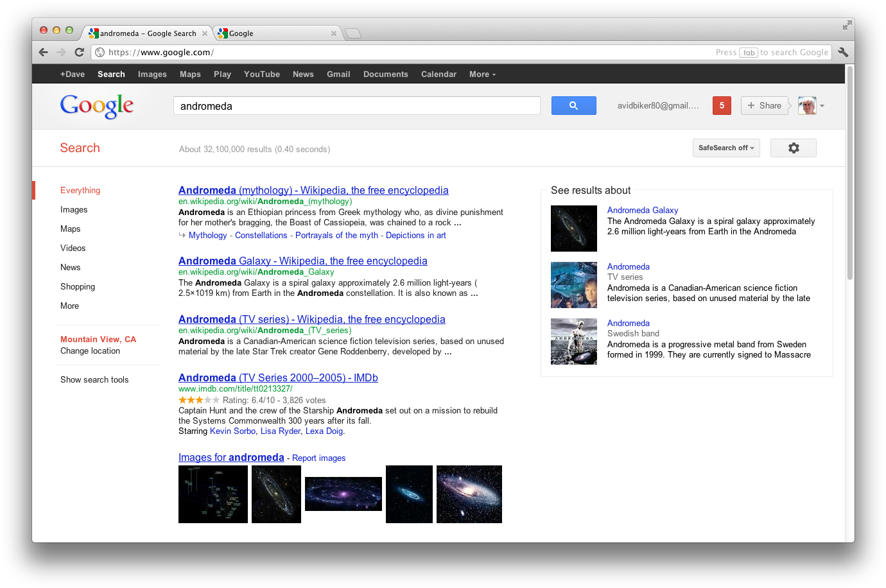The image size is (886, 588).
Task: Open the Andromeda (TV series) Wikipedia result
Action: [312, 320]
